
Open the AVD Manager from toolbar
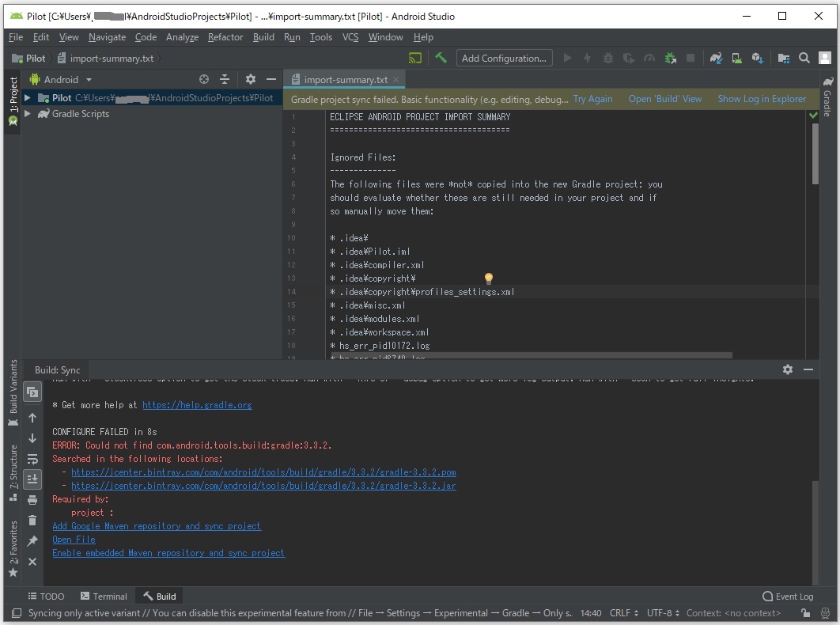click(737, 58)
